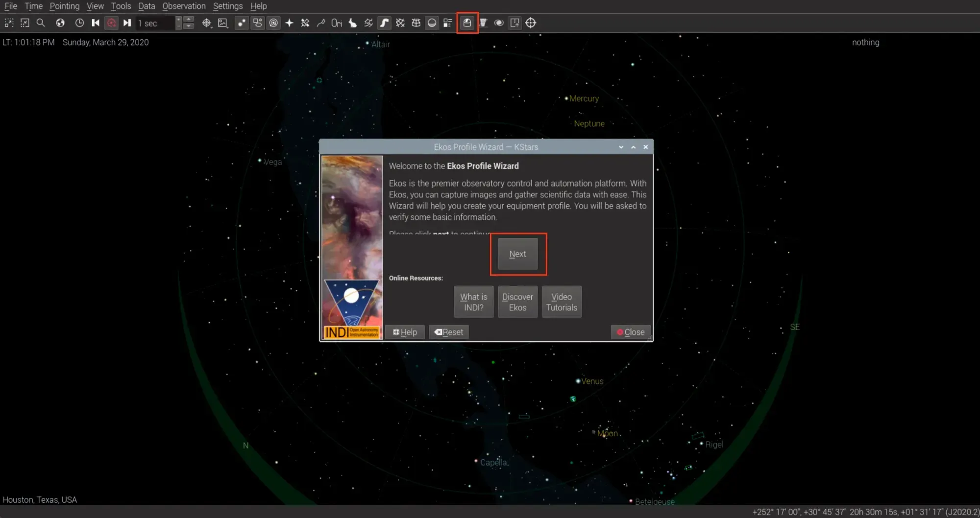Screen dimensions: 980x518
Task: Open Find Object with the magnifier icon
Action: coord(41,23)
